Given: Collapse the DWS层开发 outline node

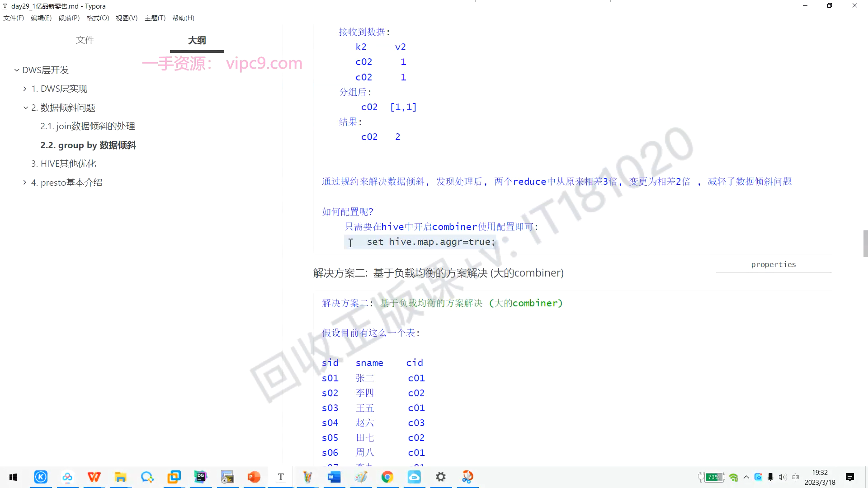Looking at the screenshot, I should pyautogui.click(x=17, y=70).
